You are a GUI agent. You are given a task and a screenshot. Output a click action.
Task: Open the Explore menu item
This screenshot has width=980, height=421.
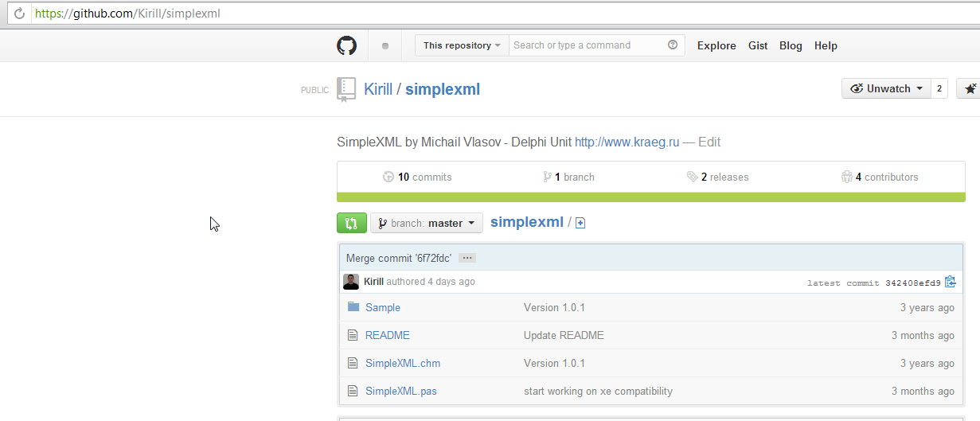716,45
